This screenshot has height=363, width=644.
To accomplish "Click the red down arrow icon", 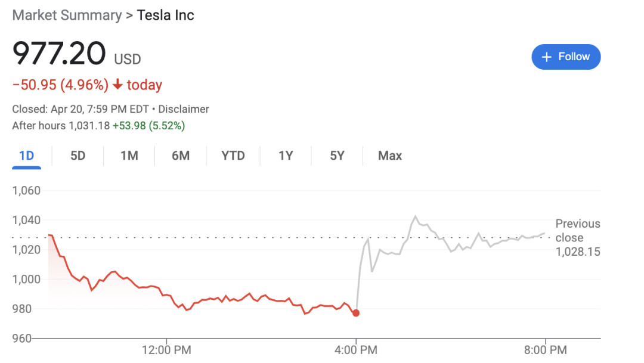I will coord(117,85).
